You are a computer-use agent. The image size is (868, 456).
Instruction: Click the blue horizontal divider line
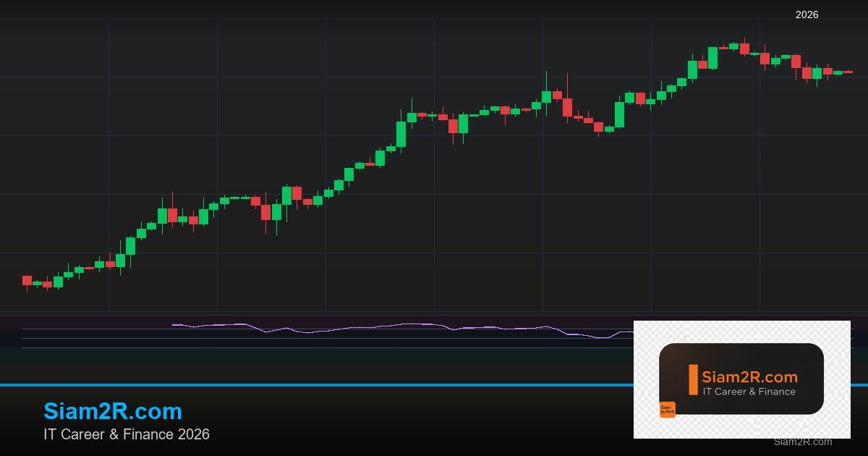289,385
